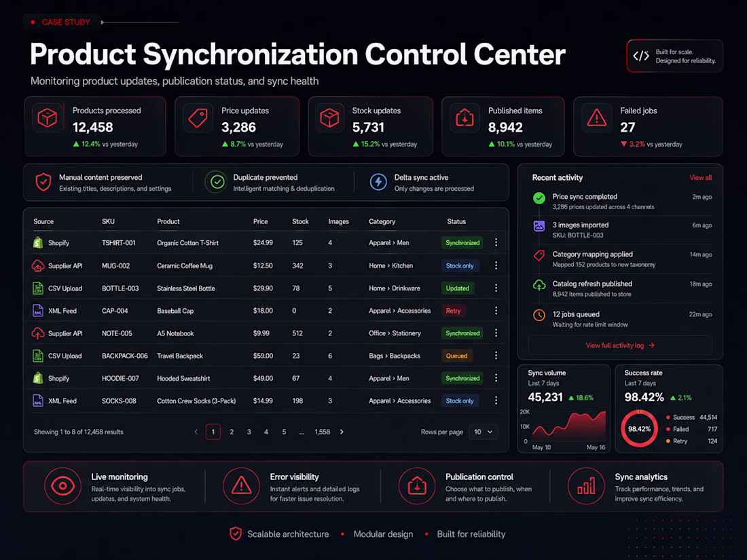747x560 pixels.
Task: Open the row menu for Travel Backpack
Action: 496,356
